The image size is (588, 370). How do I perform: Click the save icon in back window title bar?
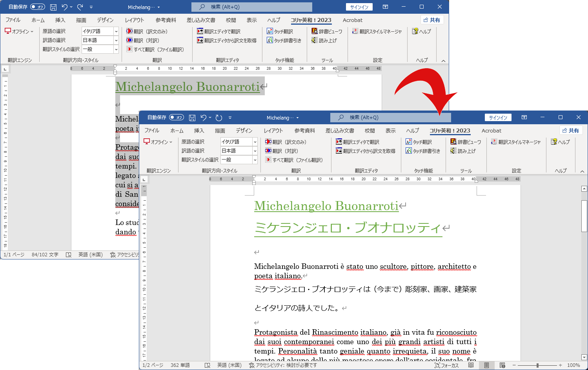click(x=53, y=7)
